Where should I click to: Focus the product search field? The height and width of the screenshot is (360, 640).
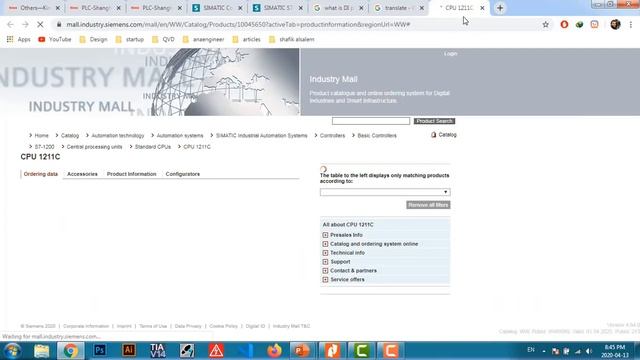point(371,121)
